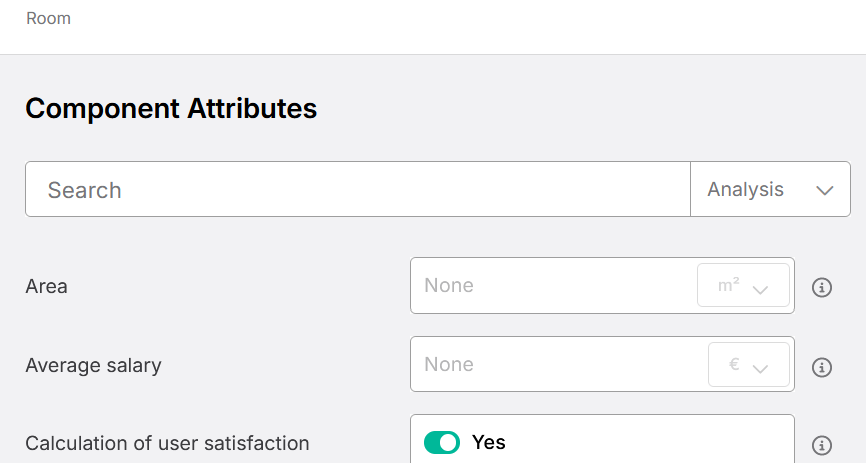Toggle the user satisfaction calculation switch
Screen dimensions: 866x463
pos(442,443)
